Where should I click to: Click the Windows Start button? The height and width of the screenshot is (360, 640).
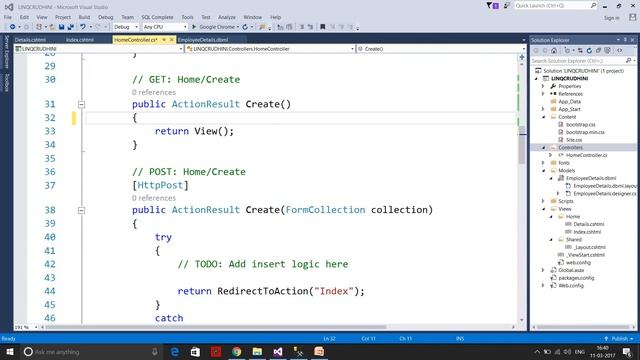click(x=10, y=351)
